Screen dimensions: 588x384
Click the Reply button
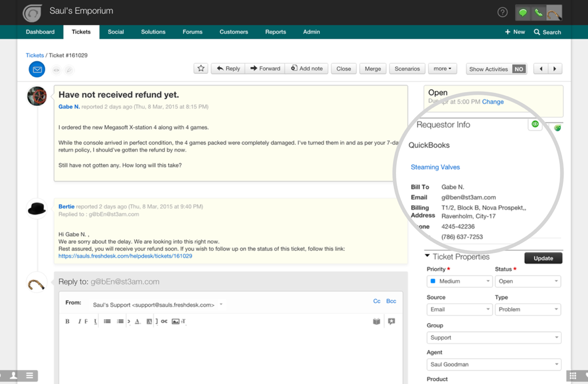point(228,69)
